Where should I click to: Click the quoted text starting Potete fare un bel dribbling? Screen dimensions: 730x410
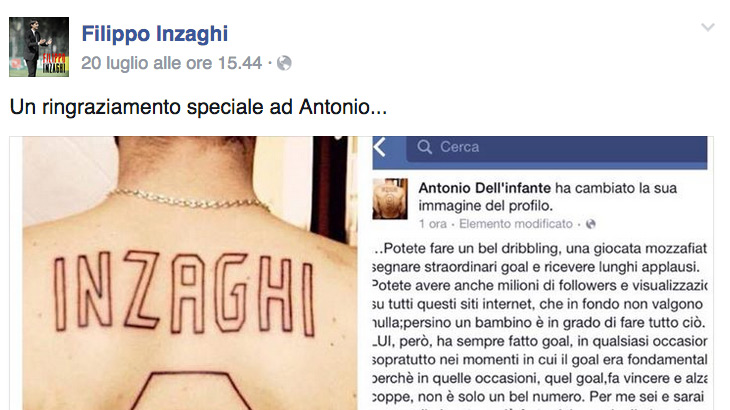tap(540, 323)
